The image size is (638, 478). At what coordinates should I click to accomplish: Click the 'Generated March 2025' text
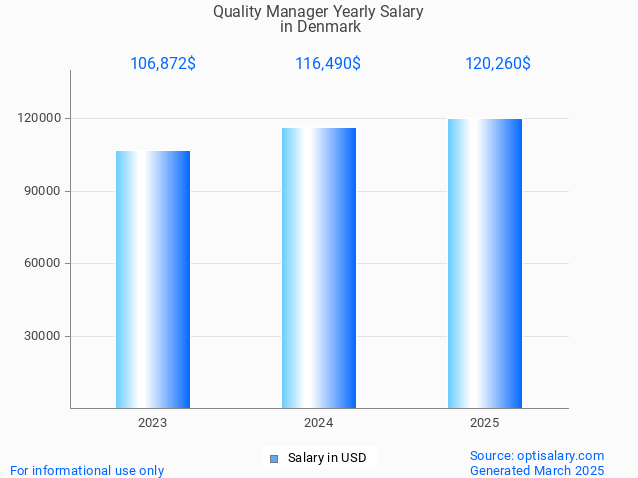(537, 470)
